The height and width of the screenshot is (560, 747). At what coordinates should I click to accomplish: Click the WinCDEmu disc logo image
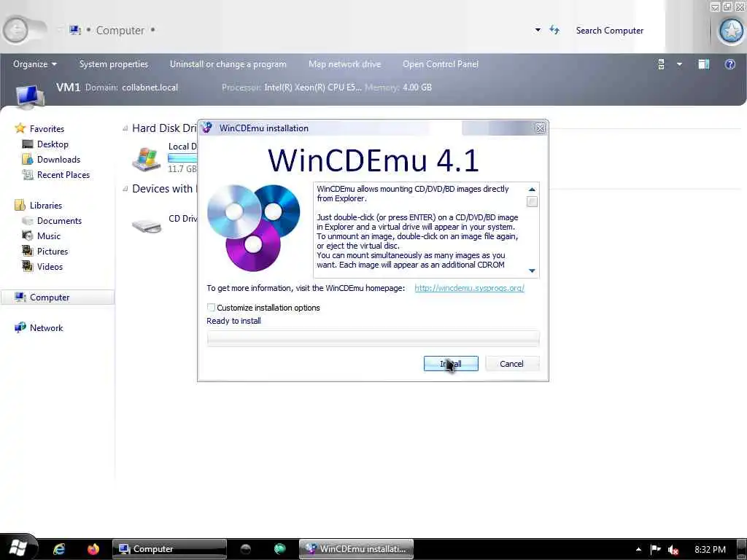[x=253, y=227]
